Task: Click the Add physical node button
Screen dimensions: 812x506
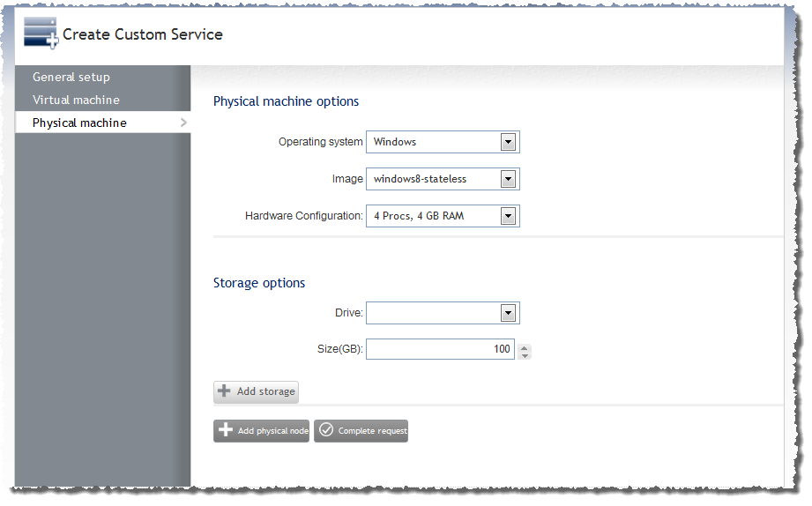Action: [x=261, y=431]
